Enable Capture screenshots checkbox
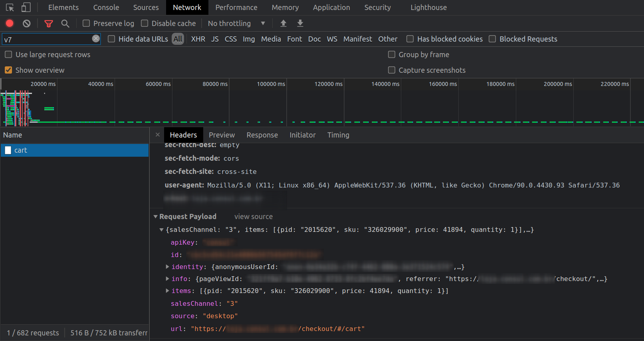644x341 pixels. pos(392,70)
